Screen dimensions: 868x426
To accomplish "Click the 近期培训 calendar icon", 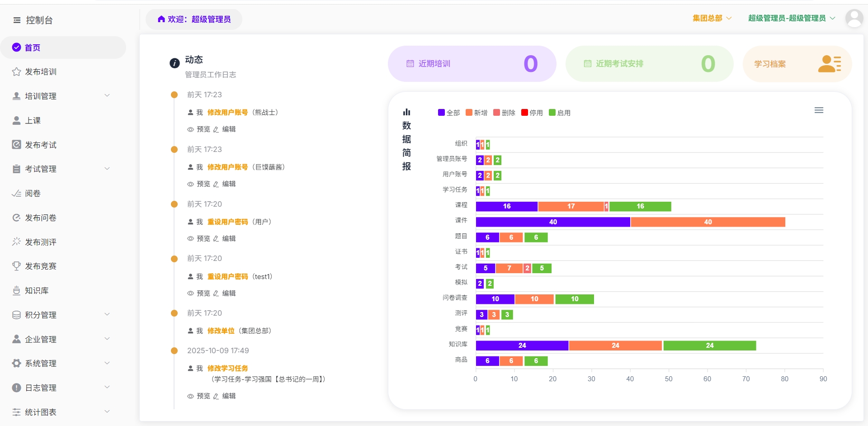I will (x=410, y=64).
